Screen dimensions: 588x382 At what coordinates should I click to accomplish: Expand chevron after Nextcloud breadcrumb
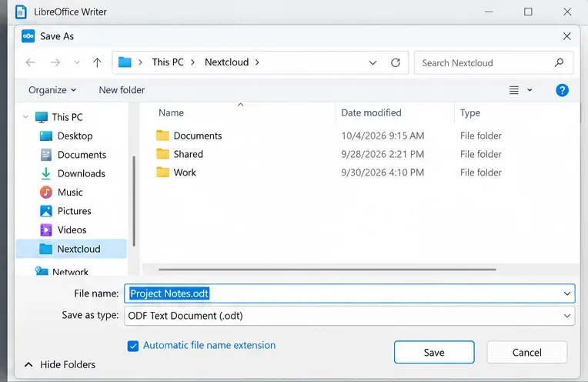[x=257, y=62]
